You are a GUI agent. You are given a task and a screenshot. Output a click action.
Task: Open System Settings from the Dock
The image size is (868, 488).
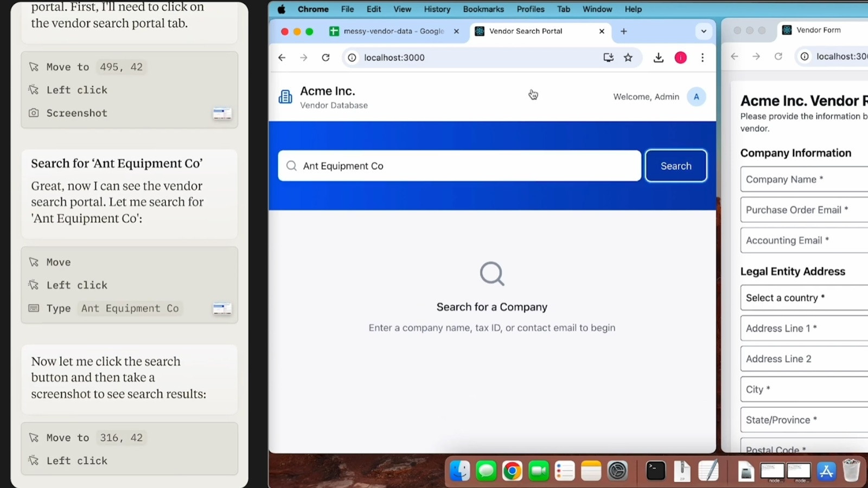[x=617, y=471]
